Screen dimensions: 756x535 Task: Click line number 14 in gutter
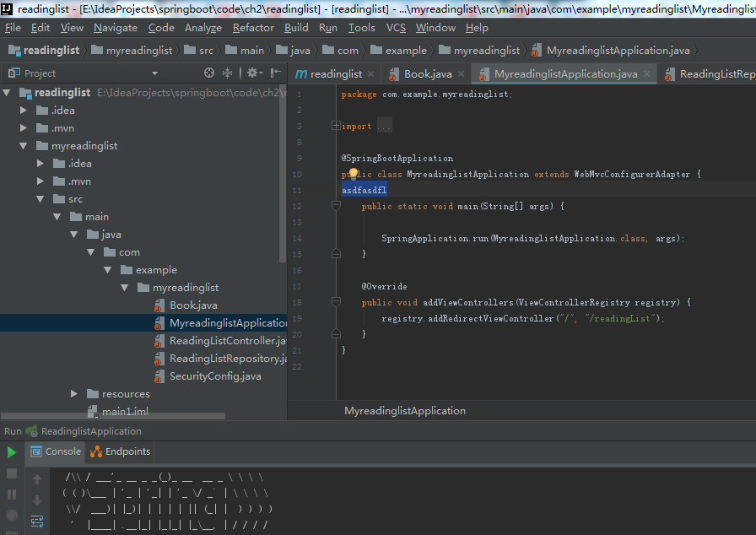(x=297, y=238)
